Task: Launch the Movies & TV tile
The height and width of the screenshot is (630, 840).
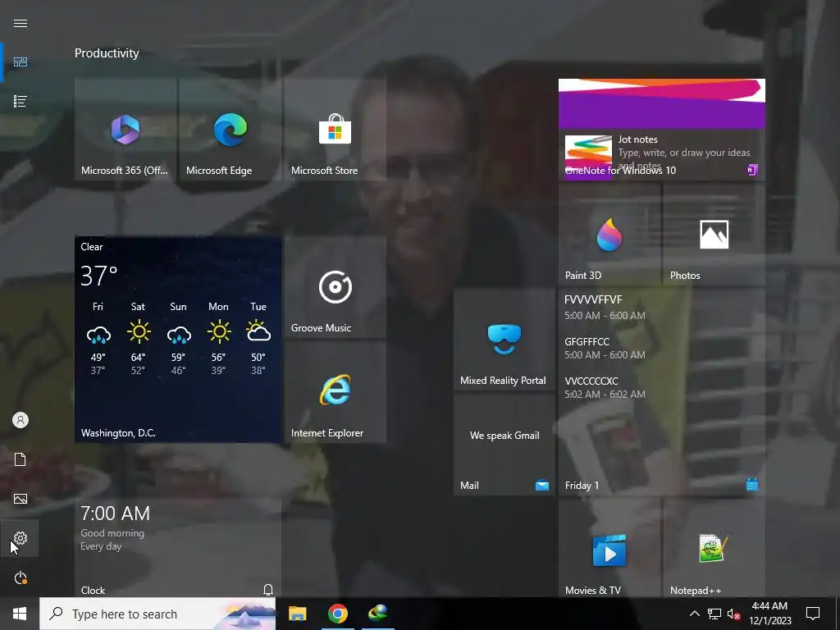Action: pyautogui.click(x=609, y=548)
